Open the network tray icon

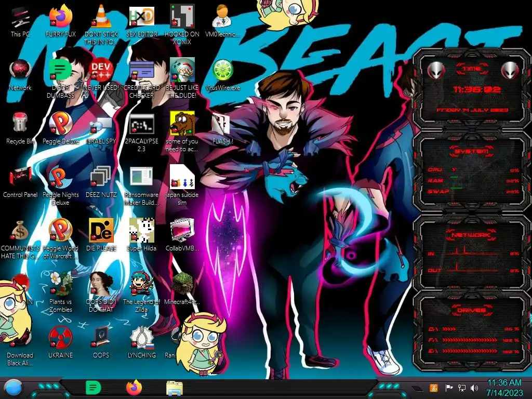(461, 388)
